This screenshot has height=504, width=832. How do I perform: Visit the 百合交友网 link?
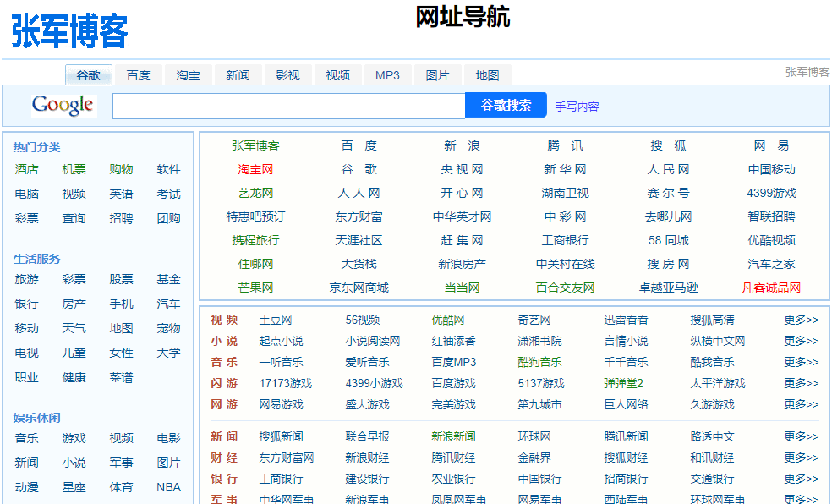point(566,288)
